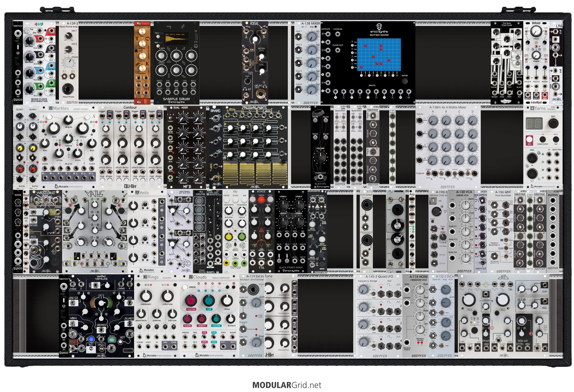Viewport: 574px width, 392px height.
Task: Click the EDIT encoder knob on Yarns
Action: tap(553, 123)
